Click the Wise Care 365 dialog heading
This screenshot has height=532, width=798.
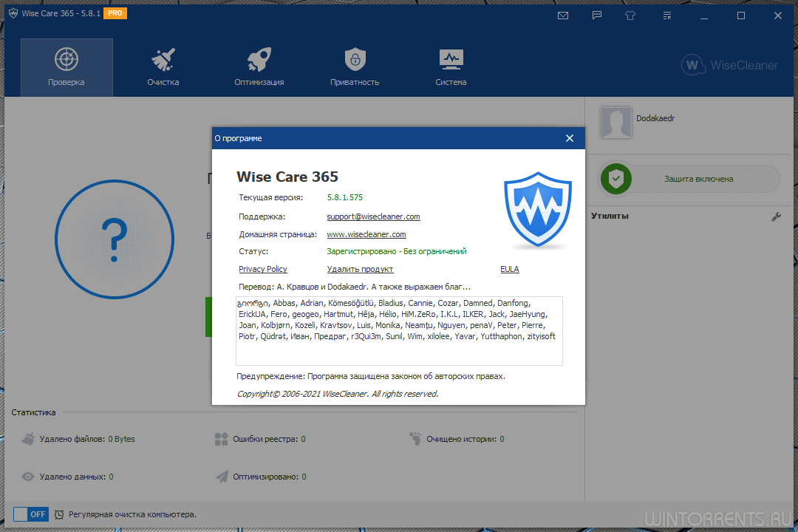coord(287,177)
